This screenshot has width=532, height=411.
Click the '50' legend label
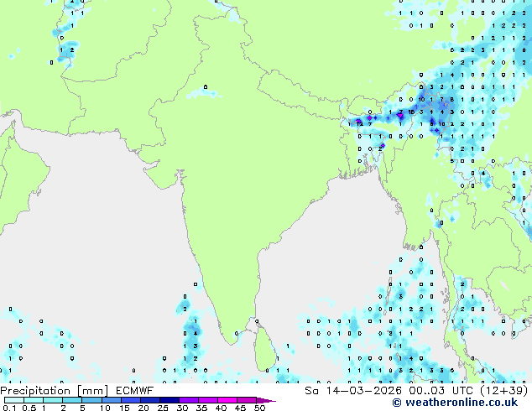coord(259,408)
